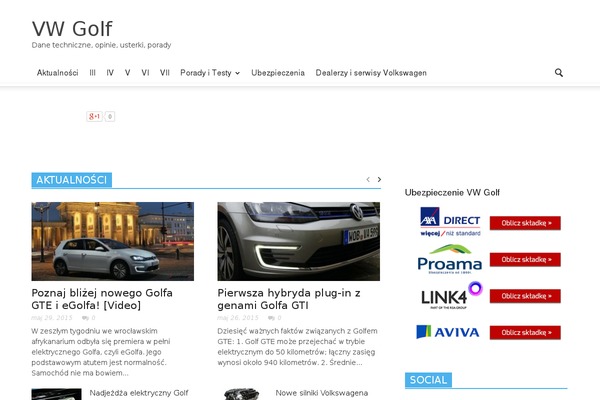
Task: Open Golf III menu item
Action: click(93, 73)
